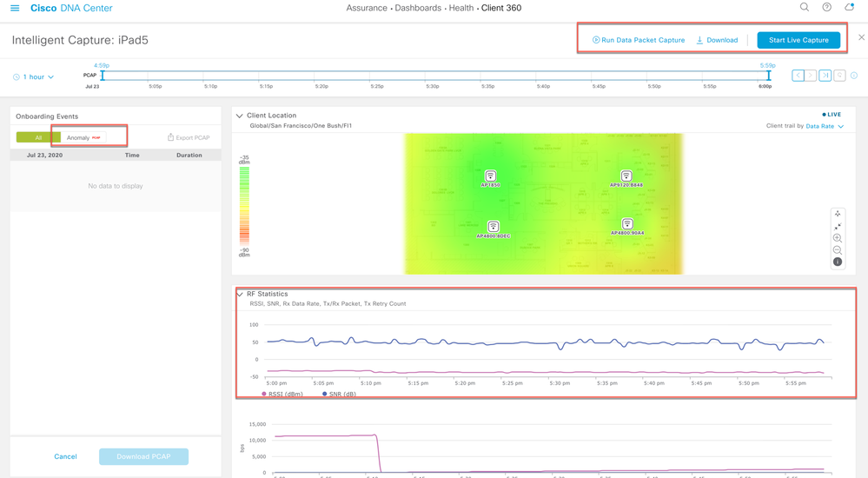
Task: Click the timeline start handle at 4:59p
Action: 103,76
